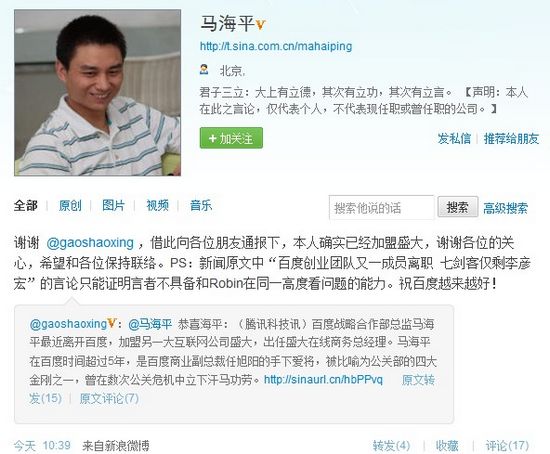Screen dimensions: 550x454
Task: Switch to the 图片 tab
Action: coord(113,206)
